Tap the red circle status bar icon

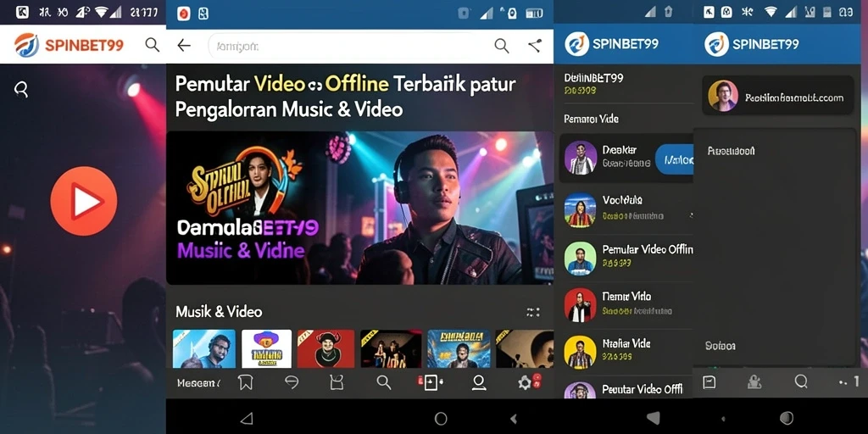click(x=184, y=14)
